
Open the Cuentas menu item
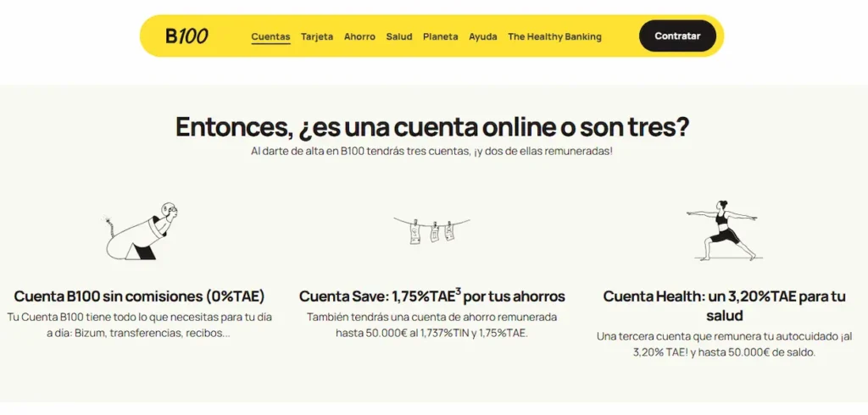(270, 36)
